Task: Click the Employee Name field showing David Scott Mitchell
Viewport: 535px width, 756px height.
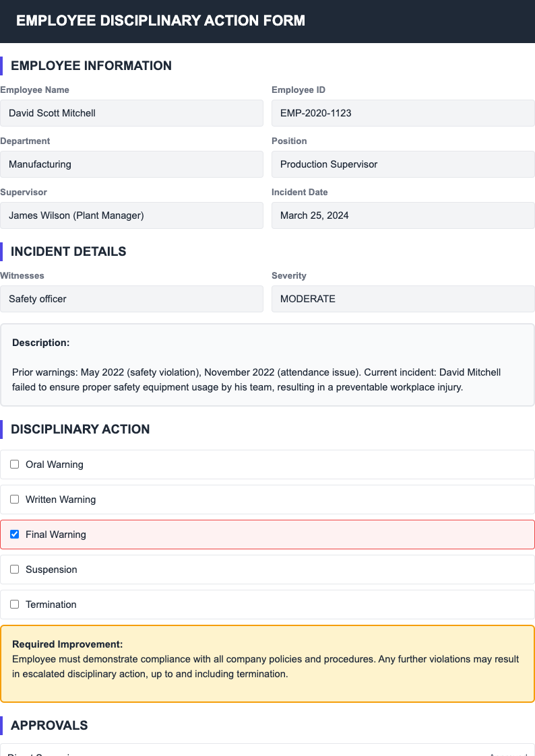Action: [132, 113]
